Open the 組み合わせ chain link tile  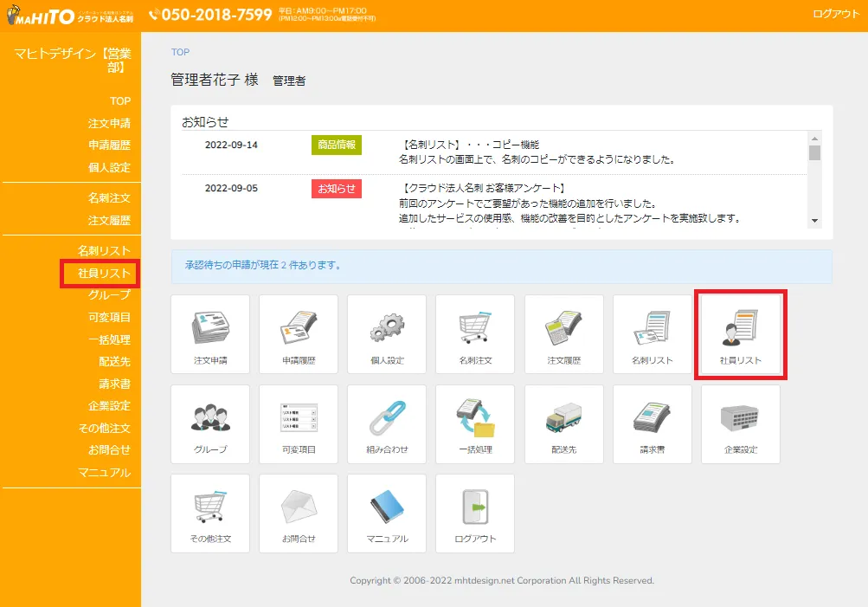(387, 424)
